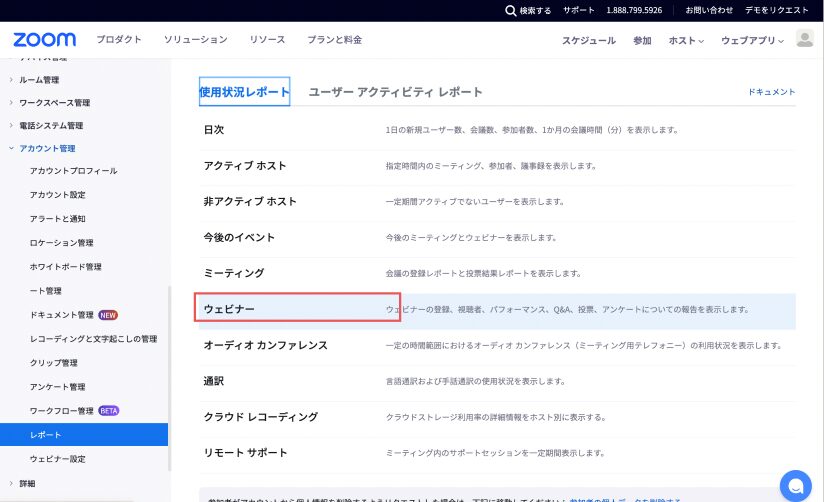The width and height of the screenshot is (824, 502).
Task: Open the プロダクト menu
Action: coord(118,40)
